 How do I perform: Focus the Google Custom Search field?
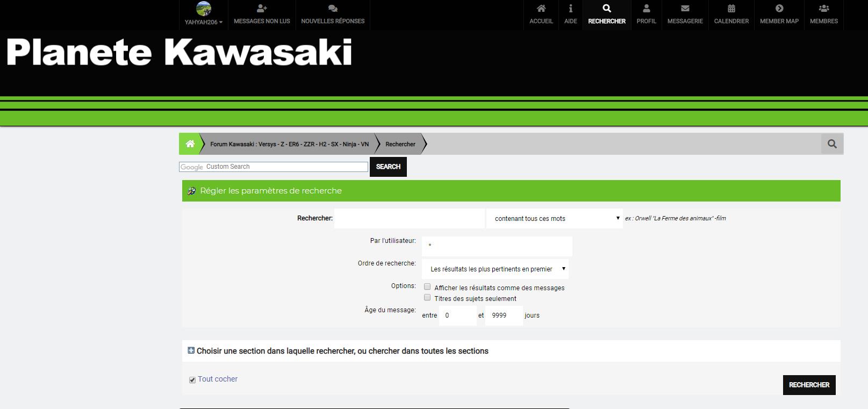[x=274, y=167]
